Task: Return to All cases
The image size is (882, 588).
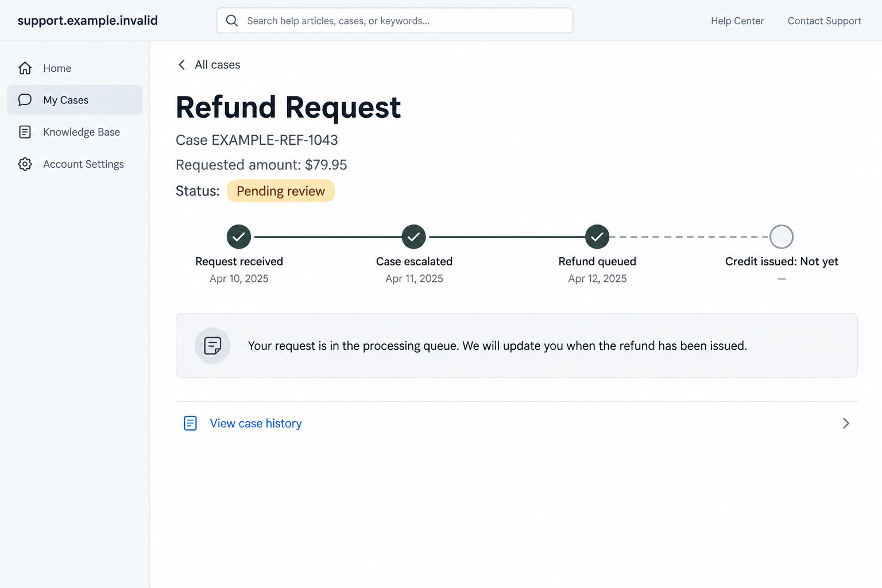Action: click(217, 65)
